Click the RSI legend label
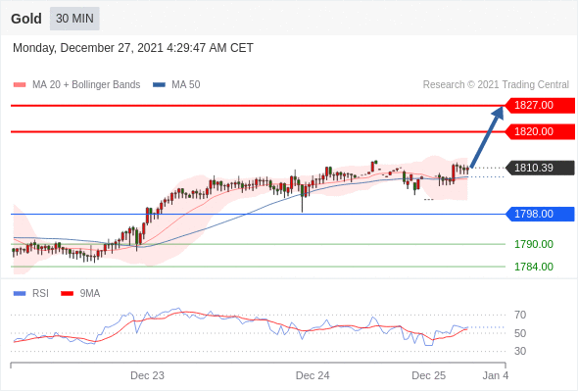 tap(40, 294)
